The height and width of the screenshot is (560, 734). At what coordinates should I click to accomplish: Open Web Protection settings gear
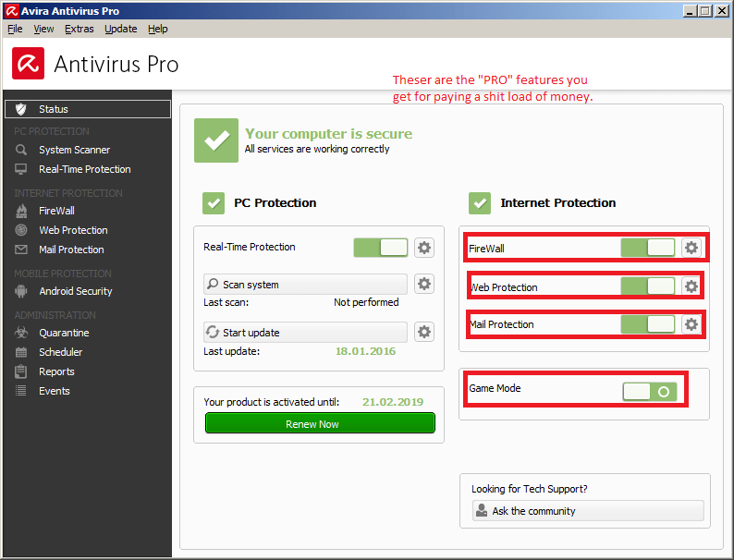[691, 286]
